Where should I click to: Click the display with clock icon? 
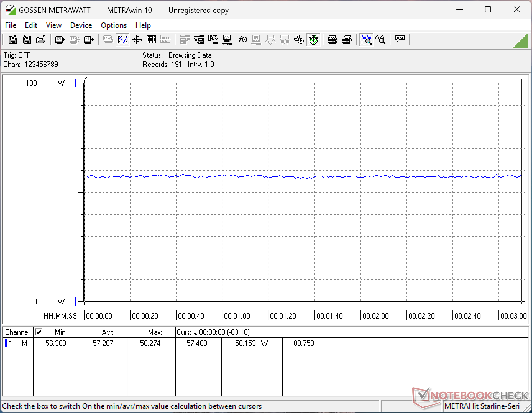299,40
